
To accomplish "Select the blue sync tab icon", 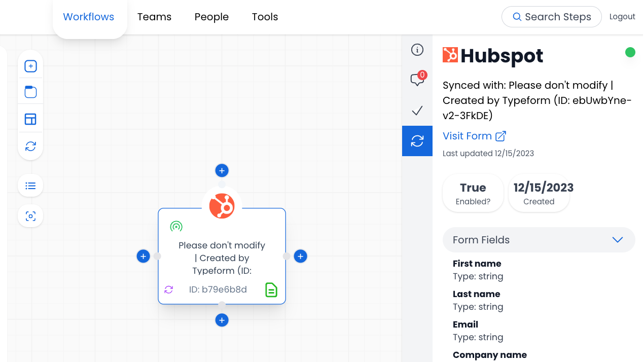I will pos(417,141).
